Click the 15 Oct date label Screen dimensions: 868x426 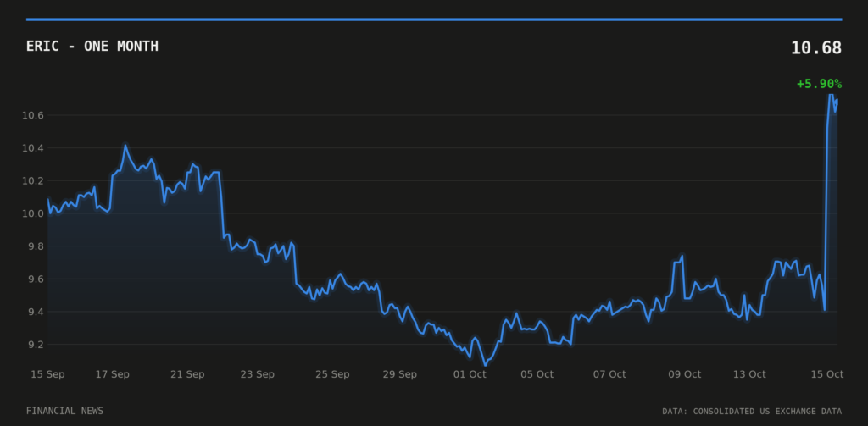coord(827,374)
